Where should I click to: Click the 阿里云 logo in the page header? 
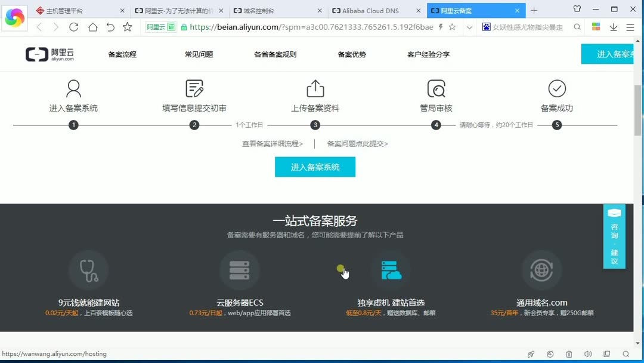[49, 54]
